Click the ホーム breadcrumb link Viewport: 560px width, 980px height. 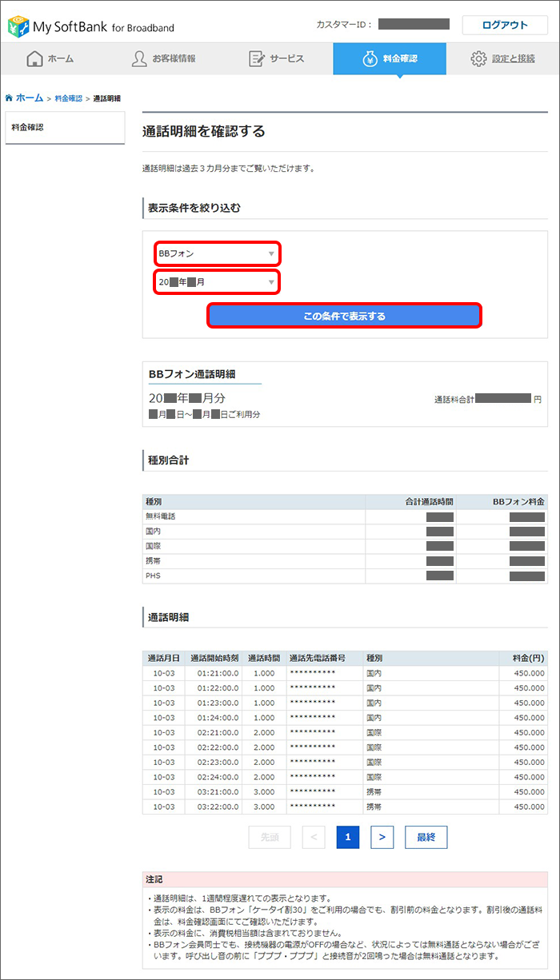(30, 98)
